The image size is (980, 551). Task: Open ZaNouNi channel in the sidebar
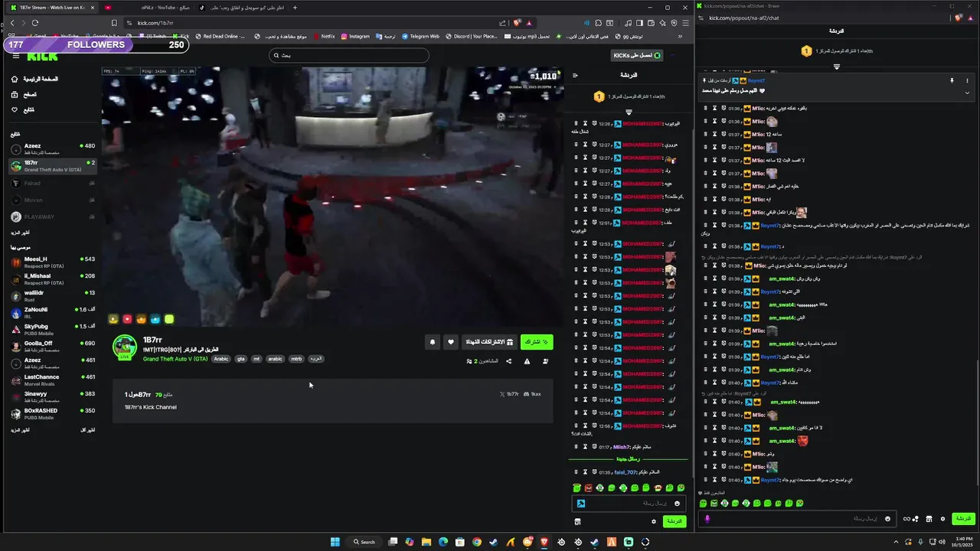[x=54, y=312]
